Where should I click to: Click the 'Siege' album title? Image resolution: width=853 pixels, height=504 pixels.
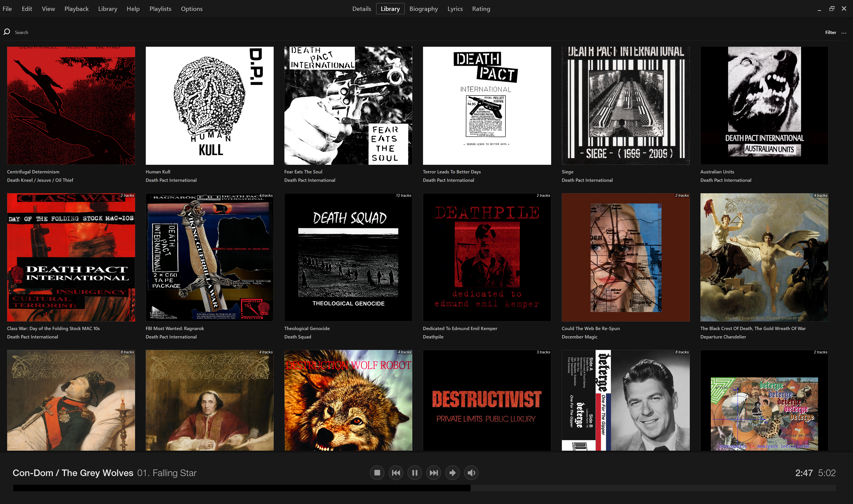[567, 172]
